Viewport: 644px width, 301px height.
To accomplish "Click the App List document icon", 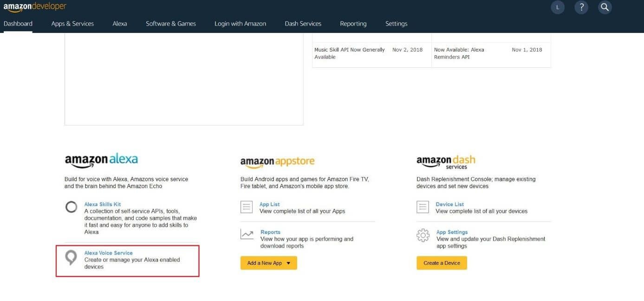I will coord(247,207).
